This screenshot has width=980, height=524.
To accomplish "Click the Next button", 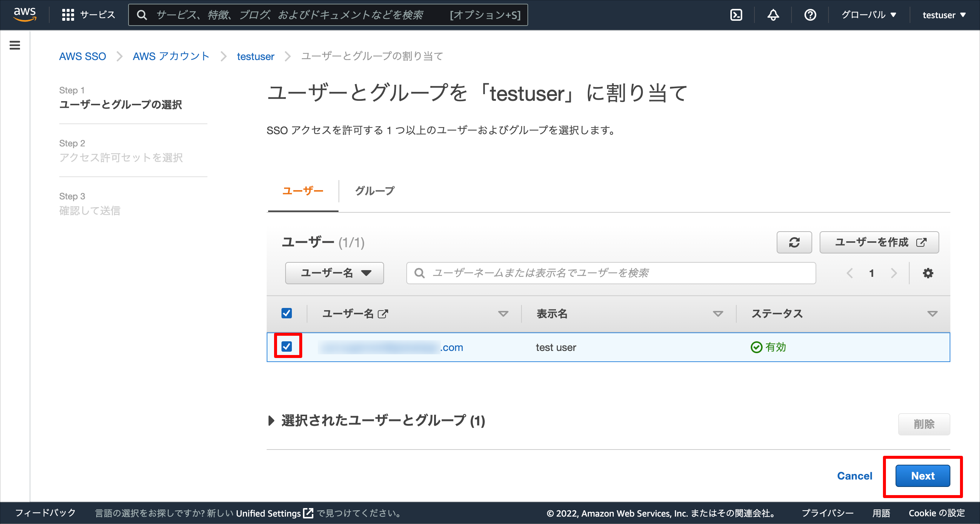I will [923, 476].
